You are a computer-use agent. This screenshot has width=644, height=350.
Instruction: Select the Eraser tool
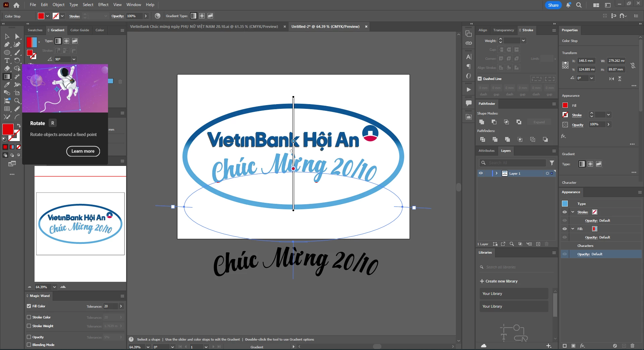(7, 69)
